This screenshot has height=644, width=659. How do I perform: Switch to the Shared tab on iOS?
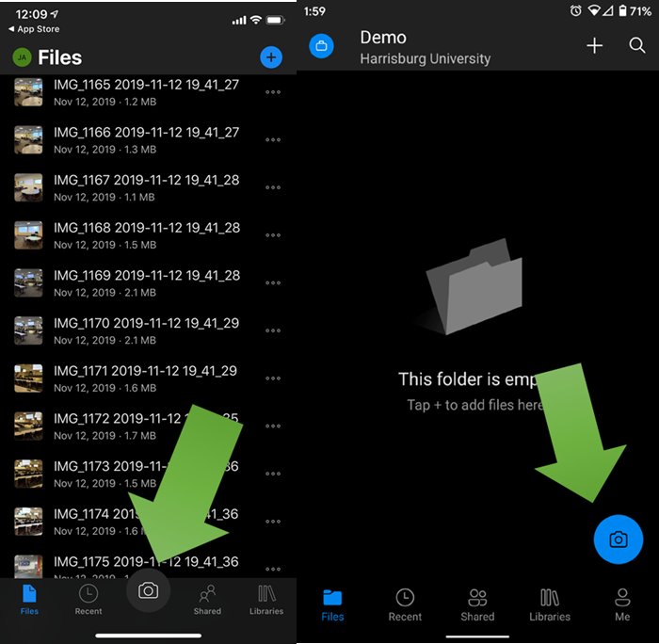pos(207,600)
